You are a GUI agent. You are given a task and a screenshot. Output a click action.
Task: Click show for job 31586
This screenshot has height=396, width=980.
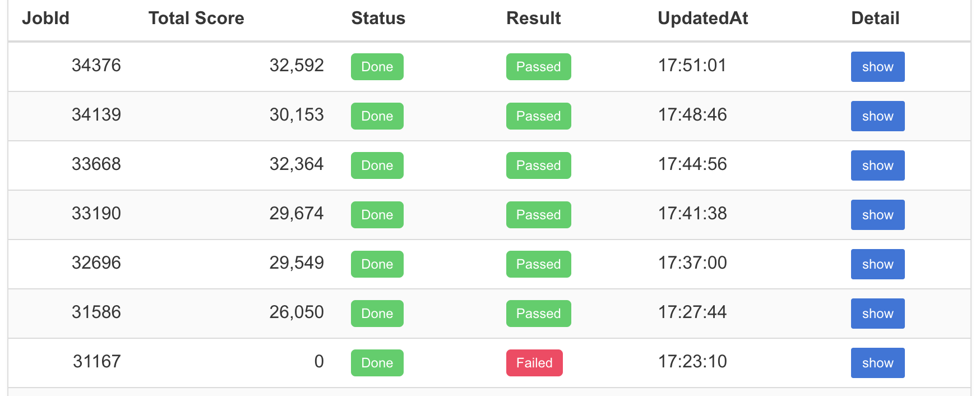point(877,314)
